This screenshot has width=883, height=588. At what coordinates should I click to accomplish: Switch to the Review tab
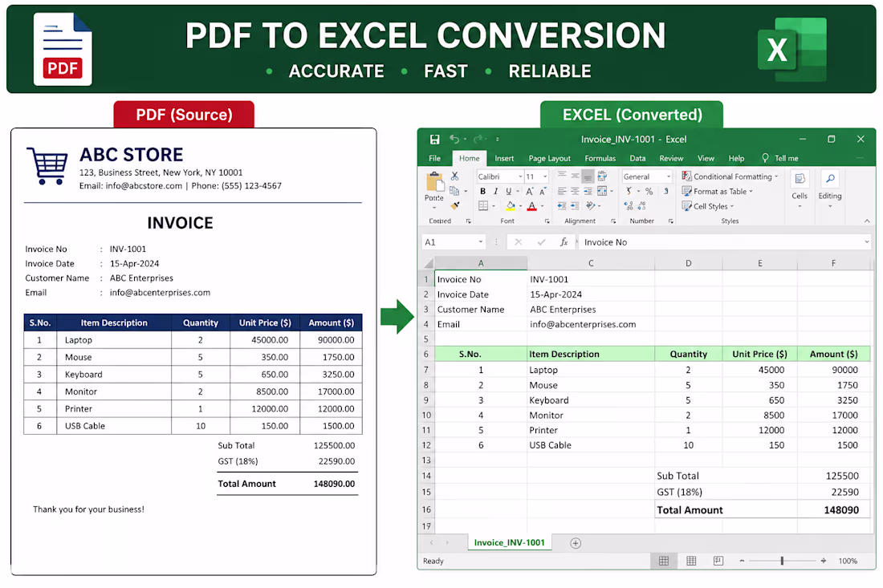point(671,158)
